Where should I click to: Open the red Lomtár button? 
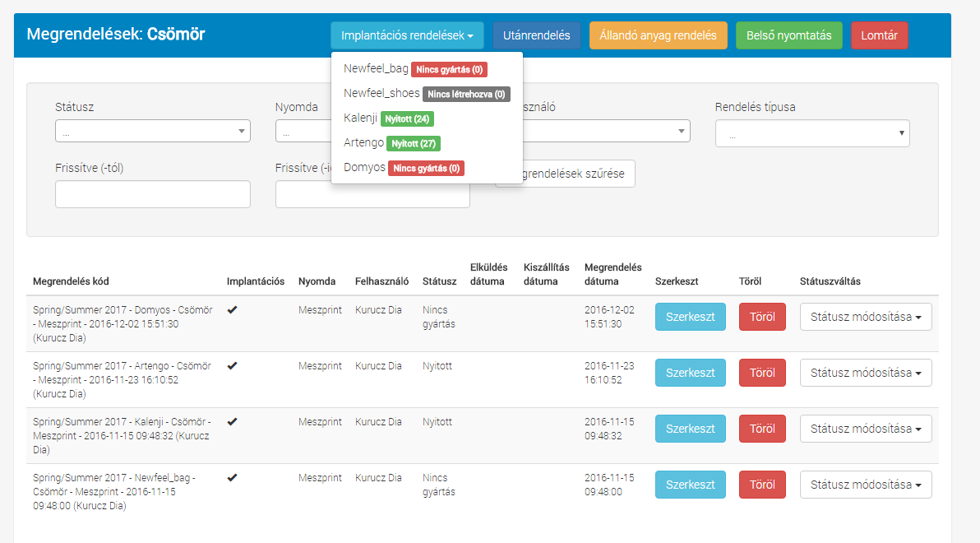879,35
